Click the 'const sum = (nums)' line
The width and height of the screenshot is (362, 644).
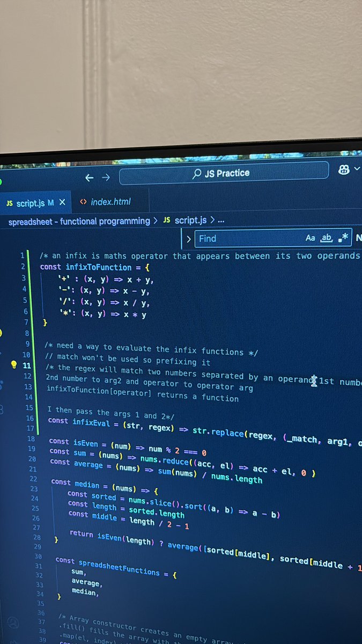(x=182, y=462)
